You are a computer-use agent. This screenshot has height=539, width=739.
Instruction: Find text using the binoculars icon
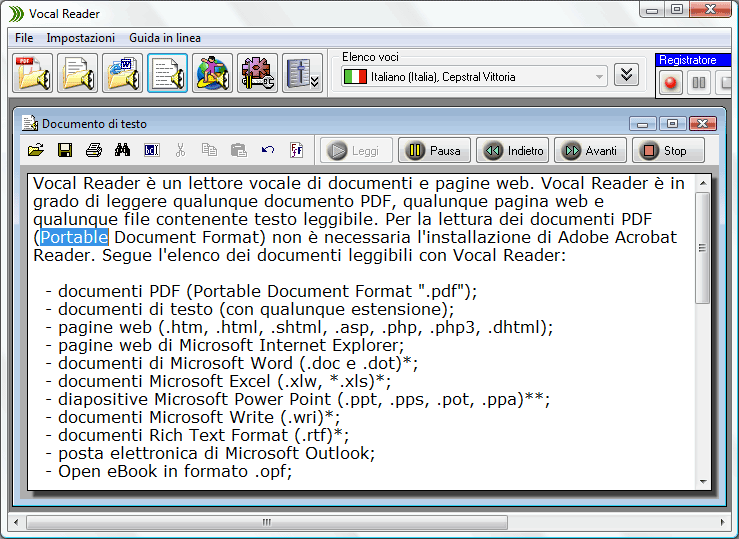123,150
